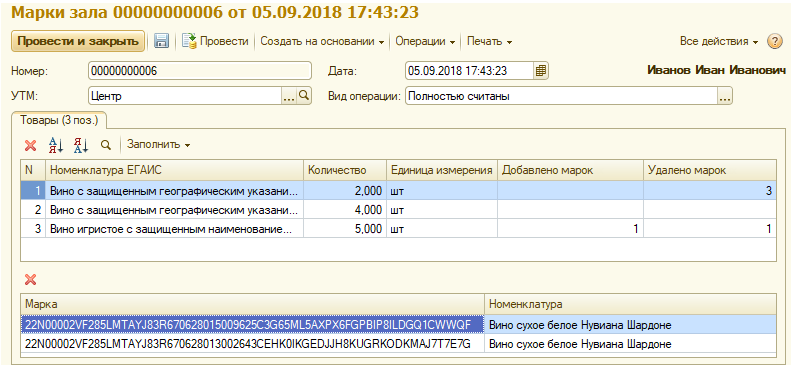This screenshot has height=367, width=791.
Task: Open the Операции menu
Action: [425, 41]
